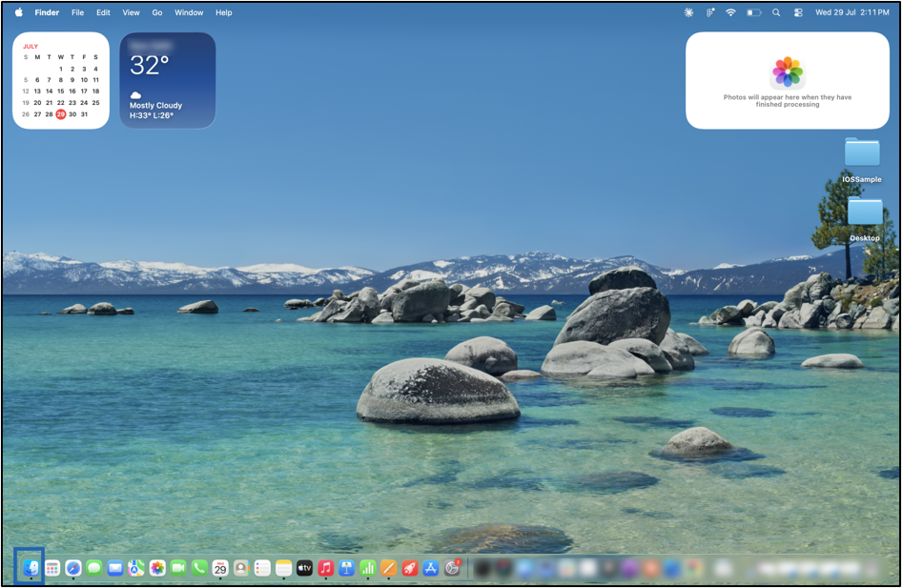Open Launchpad in the Dock
This screenshot has width=902, height=588.
(x=52, y=568)
